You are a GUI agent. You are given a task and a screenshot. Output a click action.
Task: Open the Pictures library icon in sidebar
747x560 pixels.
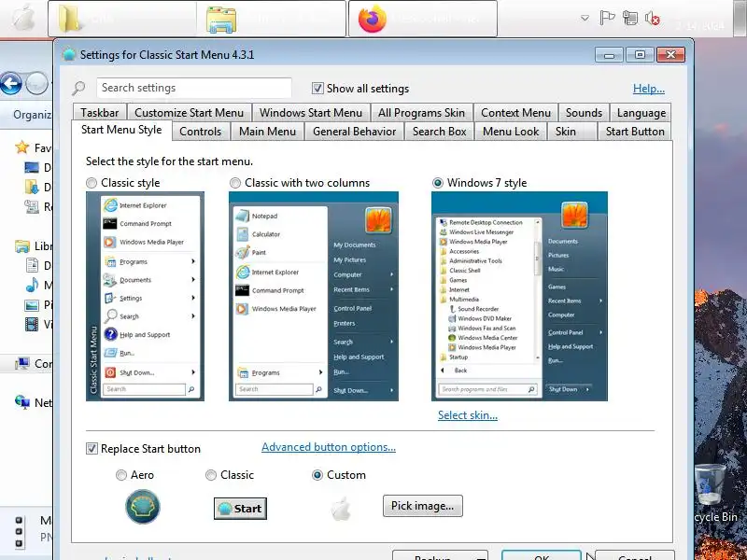pos(32,305)
